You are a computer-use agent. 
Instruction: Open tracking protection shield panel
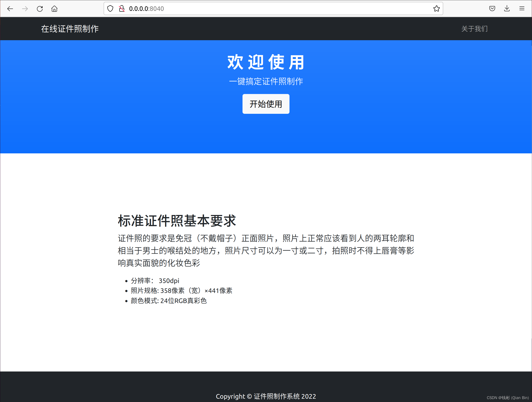110,9
